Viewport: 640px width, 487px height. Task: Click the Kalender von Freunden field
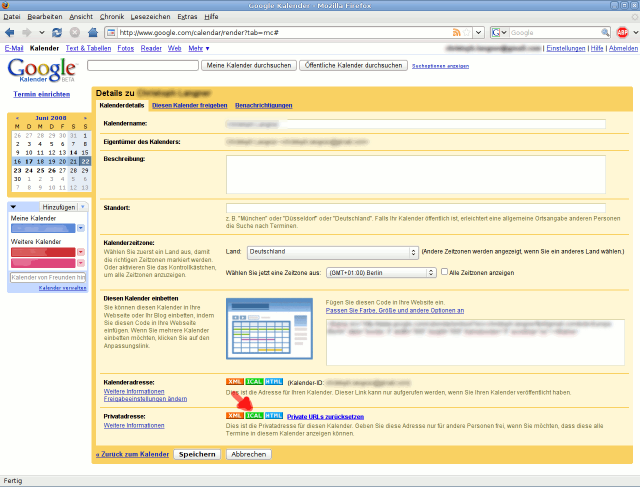(x=48, y=278)
